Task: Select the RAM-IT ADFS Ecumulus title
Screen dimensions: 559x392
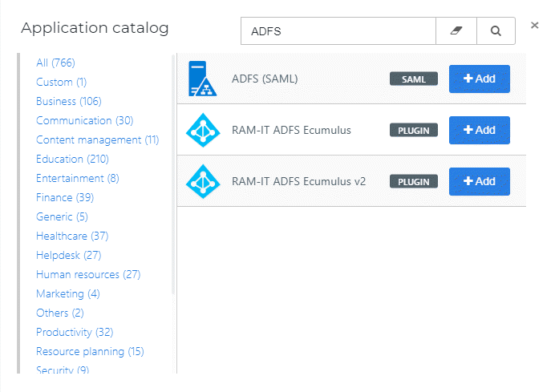Action: (x=291, y=130)
